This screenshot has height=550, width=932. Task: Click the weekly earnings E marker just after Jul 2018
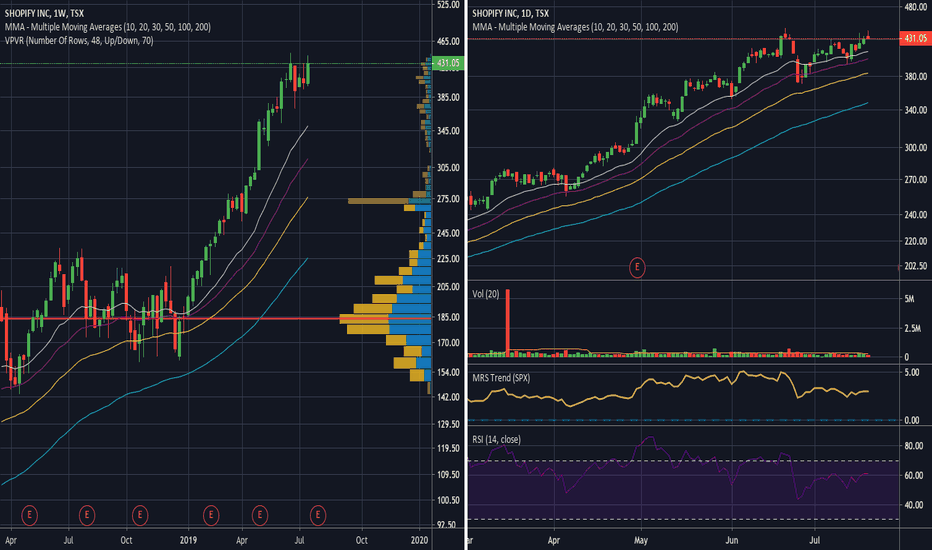(x=87, y=515)
